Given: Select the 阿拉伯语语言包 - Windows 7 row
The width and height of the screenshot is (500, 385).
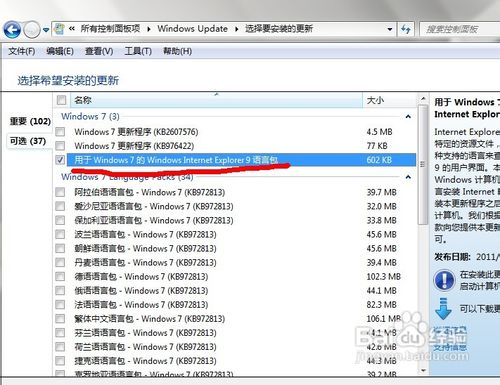Looking at the screenshot, I should [x=235, y=192].
